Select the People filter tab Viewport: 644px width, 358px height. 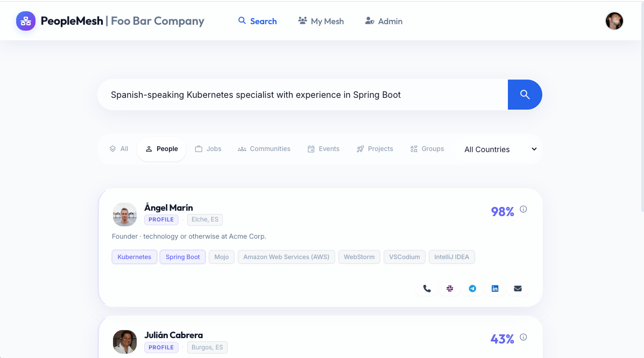(x=161, y=148)
